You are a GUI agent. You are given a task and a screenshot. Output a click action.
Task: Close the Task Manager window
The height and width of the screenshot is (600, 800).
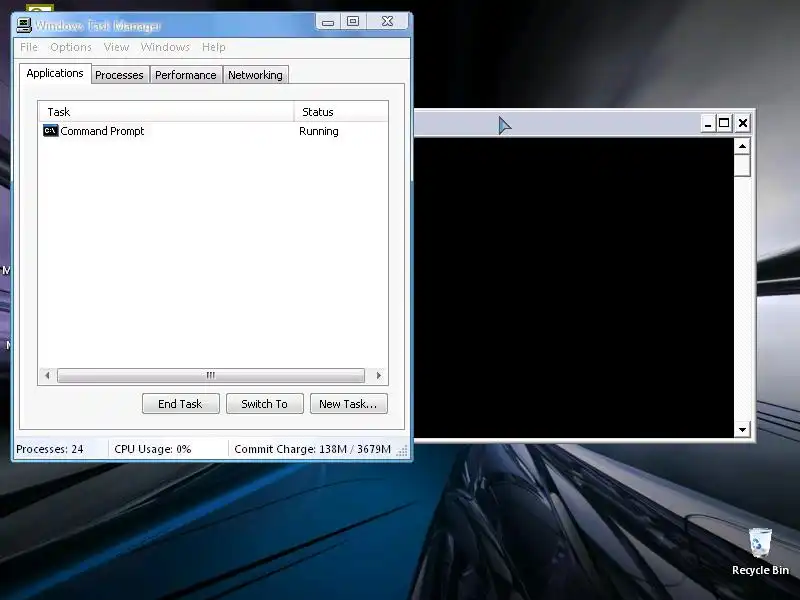(387, 21)
